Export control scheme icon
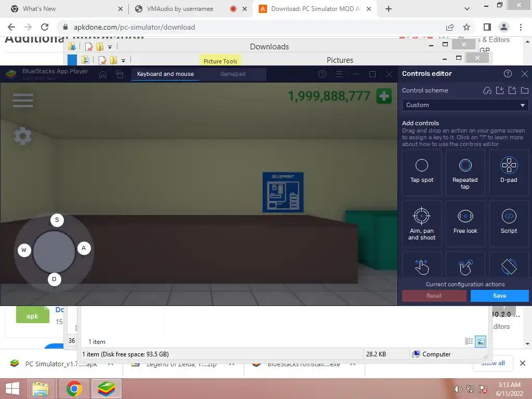 pos(512,90)
